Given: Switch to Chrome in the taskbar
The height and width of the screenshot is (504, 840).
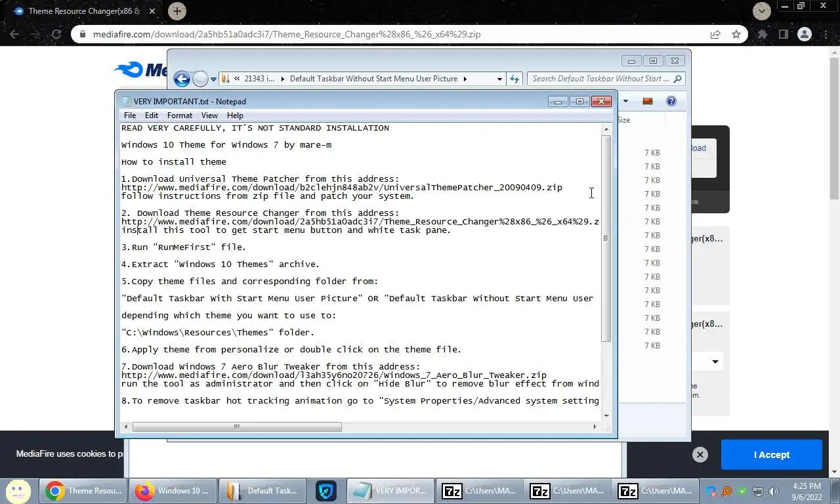Looking at the screenshot, I should point(83,491).
